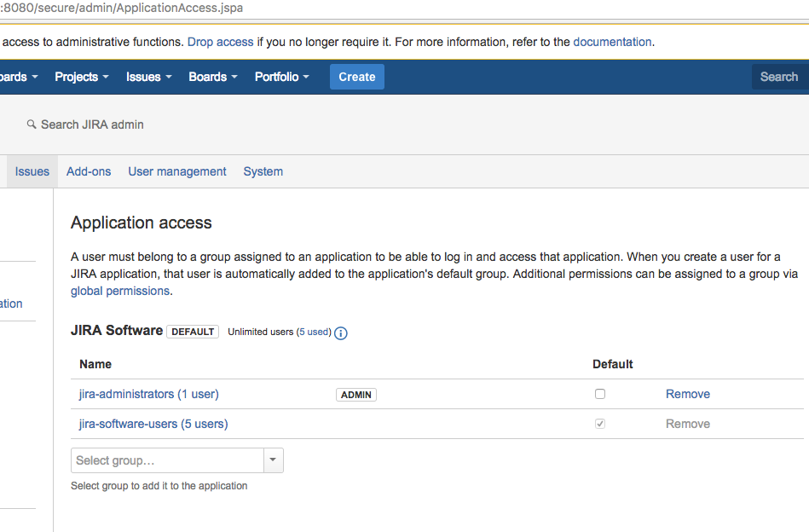Viewport: 809px width, 532px height.
Task: Open the System admin tab
Action: [263, 171]
